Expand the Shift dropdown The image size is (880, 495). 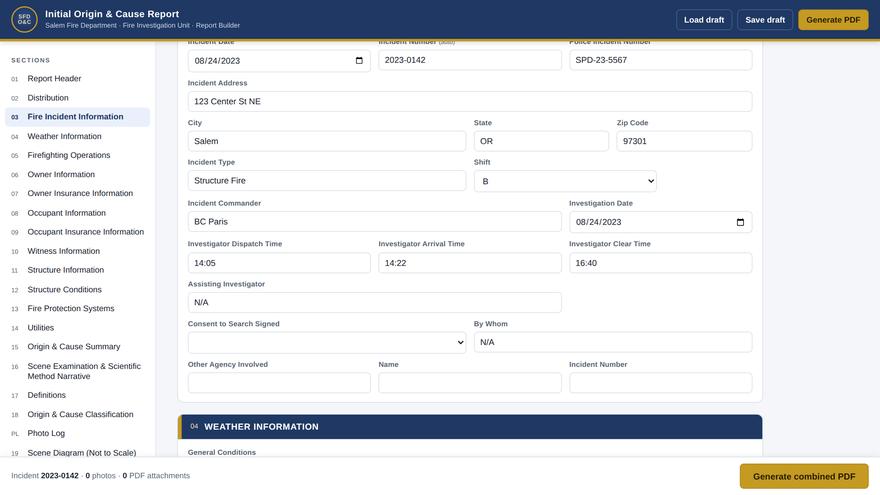coord(565,181)
